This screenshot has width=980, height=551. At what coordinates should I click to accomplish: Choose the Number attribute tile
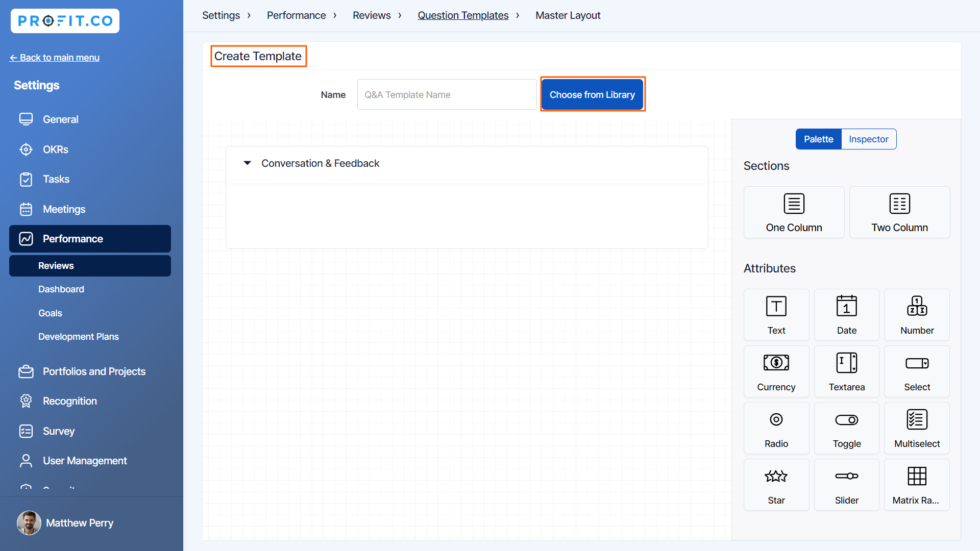917,315
